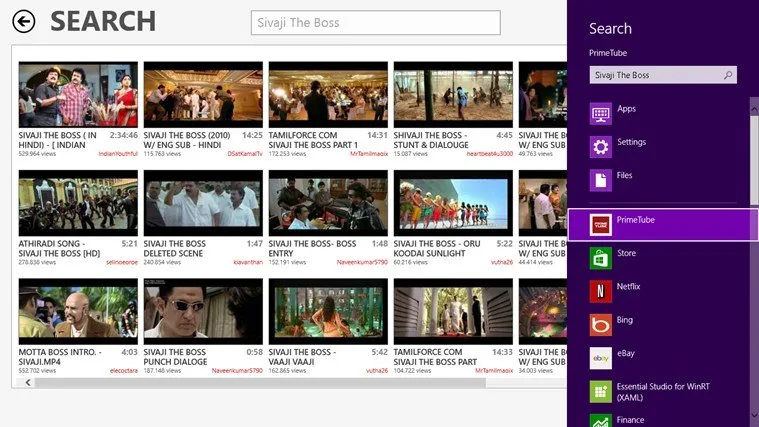
Task: Open the Sivaji The Boss (In Hindi) thumbnail
Action: coord(78,94)
